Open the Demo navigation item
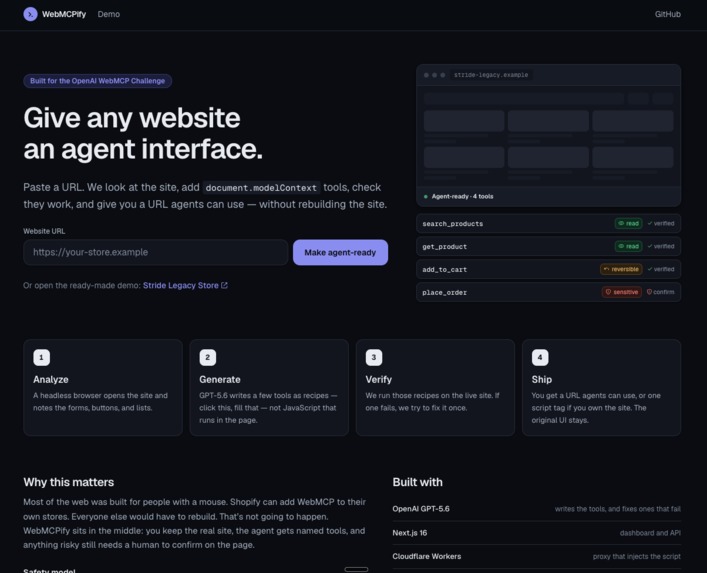Screen dimensions: 707x573 coord(109,14)
